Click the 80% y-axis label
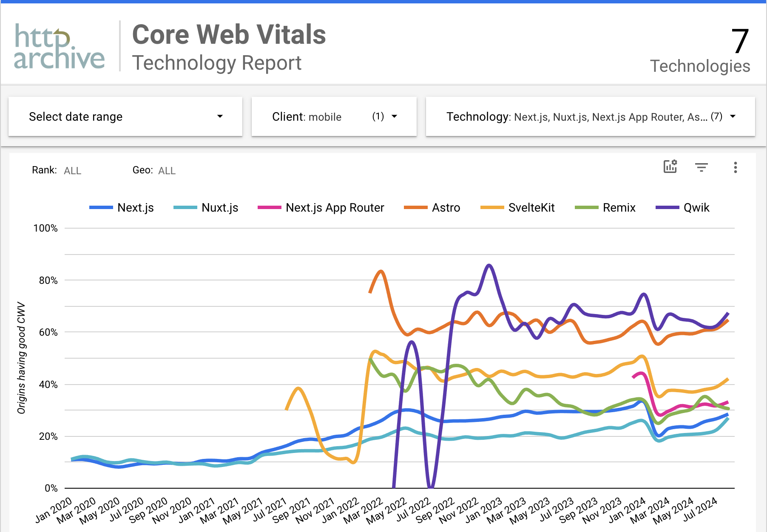This screenshot has width=767, height=532. tap(48, 280)
